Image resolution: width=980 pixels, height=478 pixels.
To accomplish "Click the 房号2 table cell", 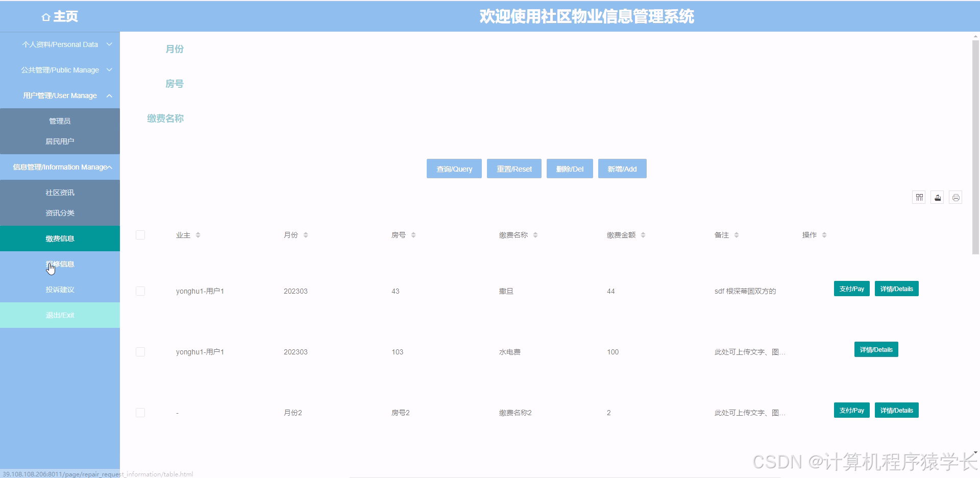I will (x=400, y=413).
